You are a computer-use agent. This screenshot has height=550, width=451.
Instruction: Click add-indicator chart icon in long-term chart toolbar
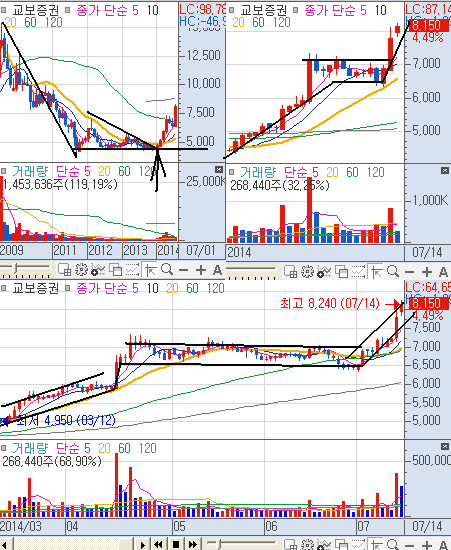pos(98,270)
